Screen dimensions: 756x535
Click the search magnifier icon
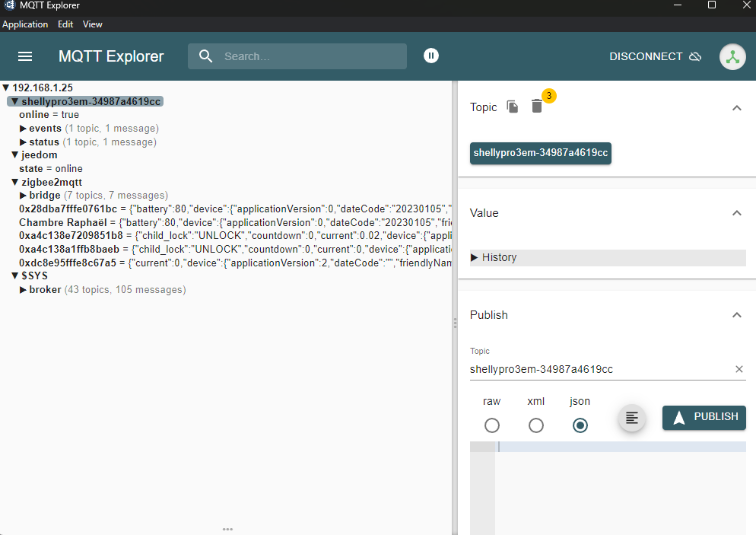pos(206,56)
